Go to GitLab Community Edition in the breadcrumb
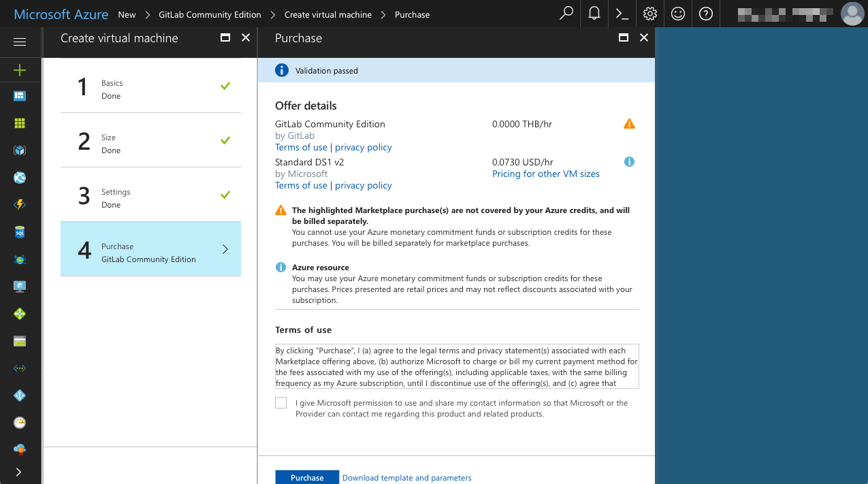This screenshot has width=868, height=484. tap(209, 14)
